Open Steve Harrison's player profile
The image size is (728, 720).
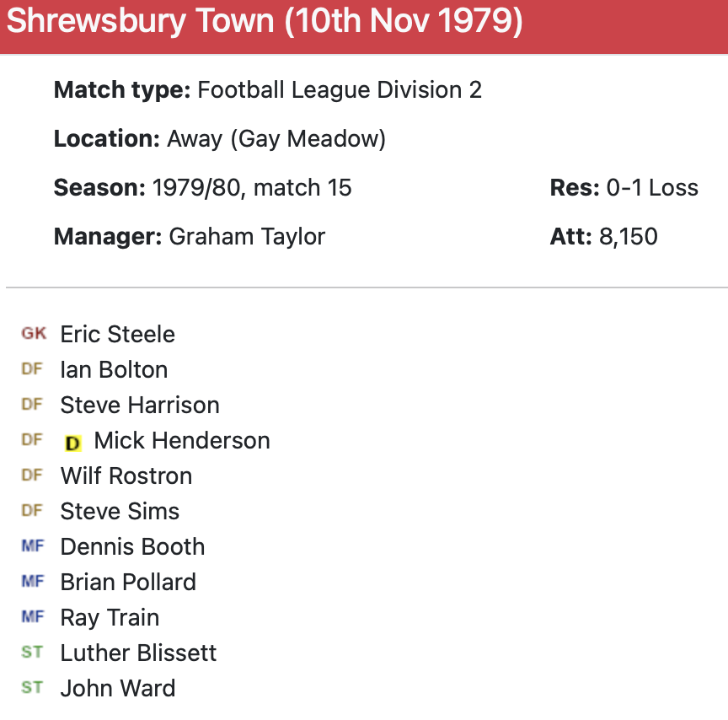click(140, 405)
